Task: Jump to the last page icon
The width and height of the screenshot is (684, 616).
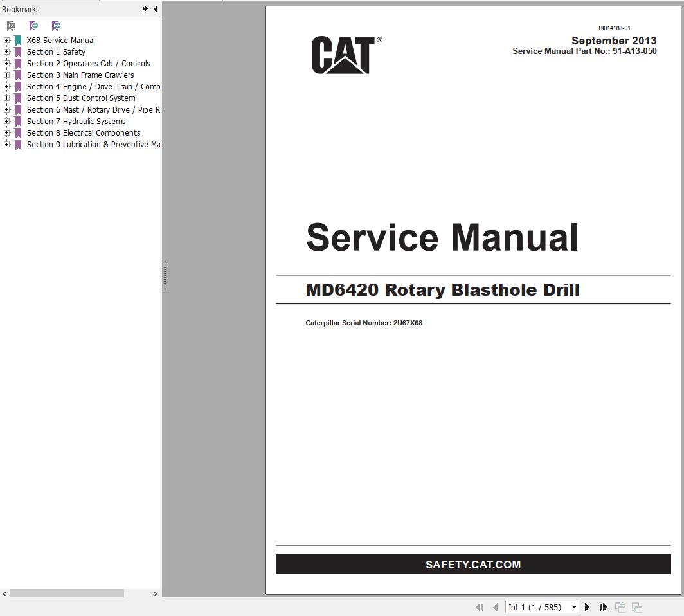Action: [x=603, y=607]
